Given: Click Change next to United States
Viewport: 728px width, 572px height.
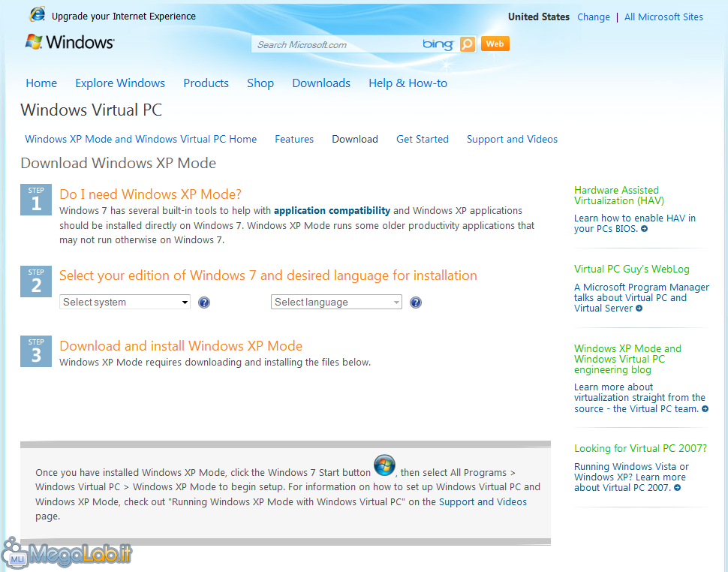Looking at the screenshot, I should tap(594, 17).
